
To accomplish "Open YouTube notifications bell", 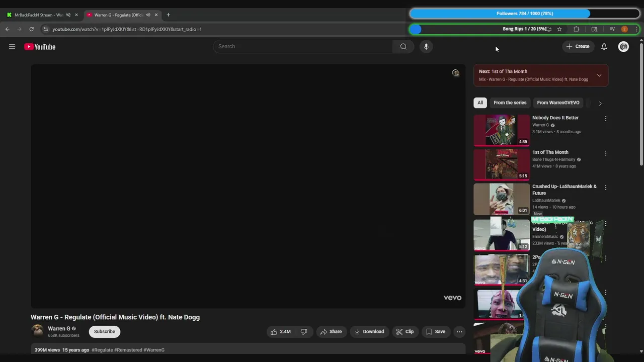I will click(x=604, y=47).
